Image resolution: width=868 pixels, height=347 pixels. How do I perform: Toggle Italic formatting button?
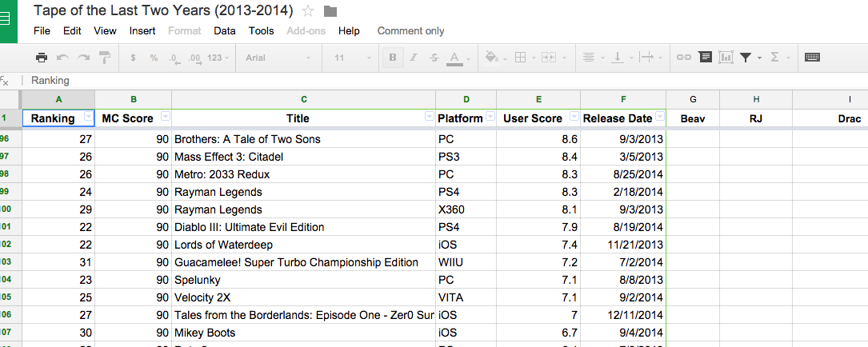413,58
